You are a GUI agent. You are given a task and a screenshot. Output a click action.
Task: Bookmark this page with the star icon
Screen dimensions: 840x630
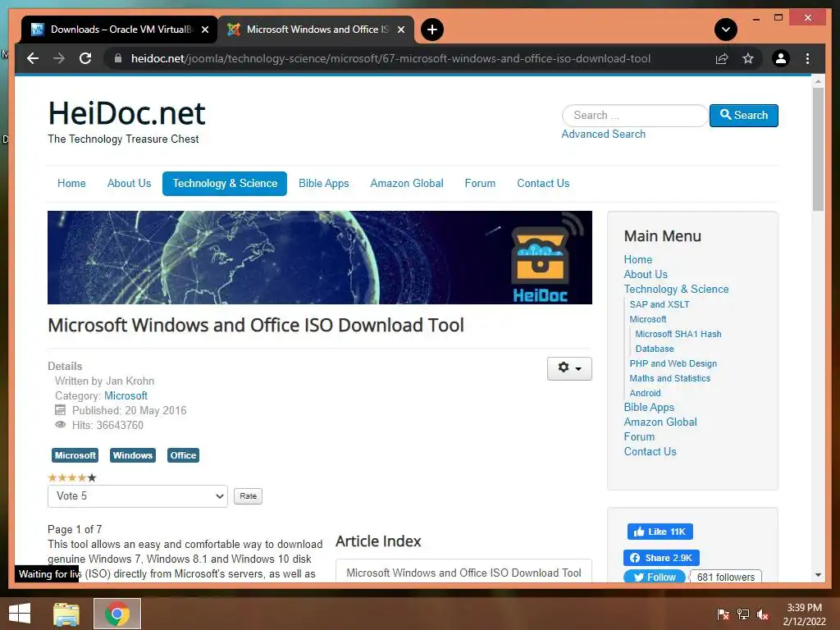[x=748, y=58]
